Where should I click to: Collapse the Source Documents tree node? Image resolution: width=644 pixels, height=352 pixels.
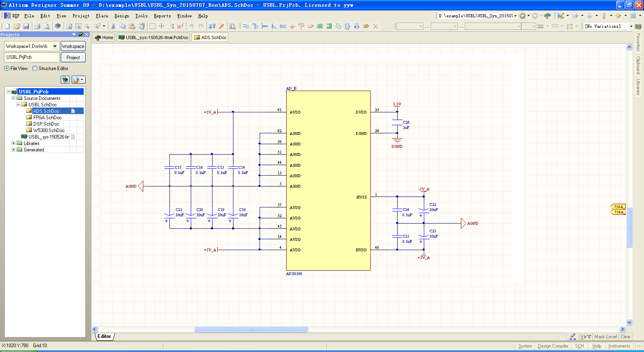13,98
